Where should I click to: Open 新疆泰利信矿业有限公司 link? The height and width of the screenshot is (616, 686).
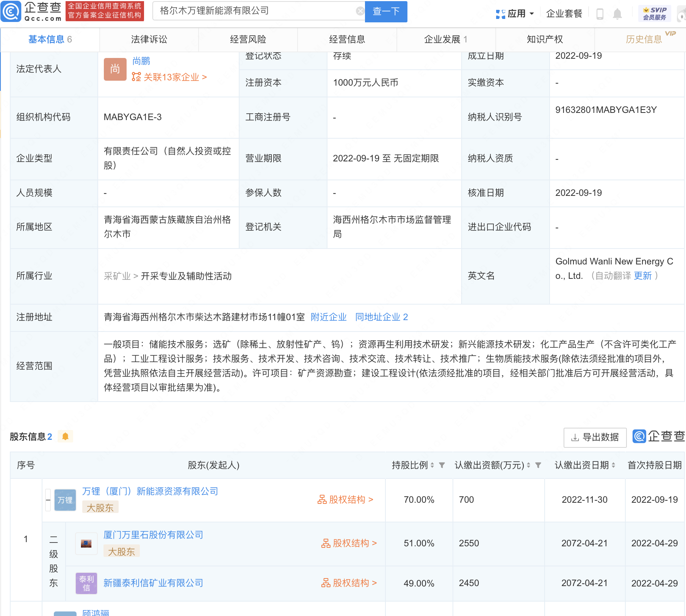153,583
